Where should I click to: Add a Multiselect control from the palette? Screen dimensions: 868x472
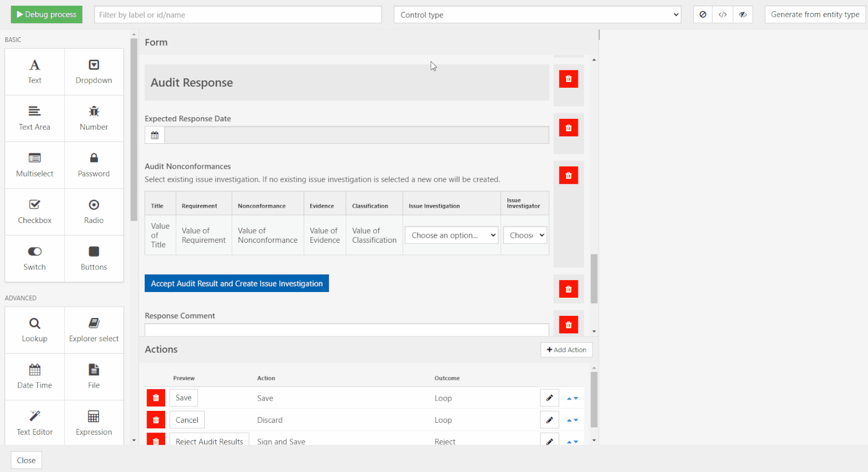coord(34,165)
